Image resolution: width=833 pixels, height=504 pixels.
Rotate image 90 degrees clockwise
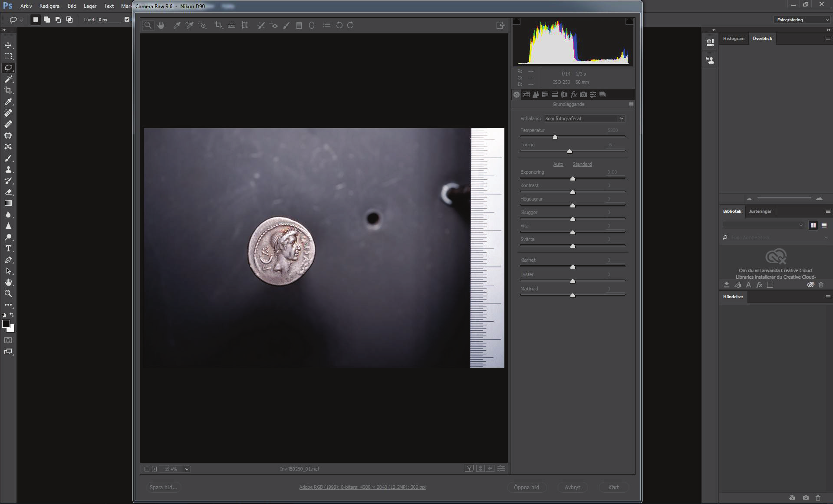(350, 25)
